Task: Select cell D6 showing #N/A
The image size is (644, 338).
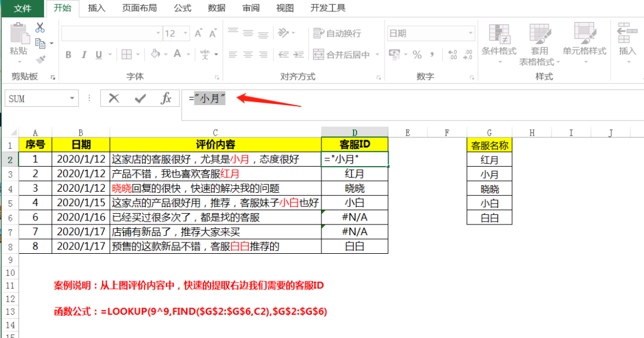Action: pos(354,217)
